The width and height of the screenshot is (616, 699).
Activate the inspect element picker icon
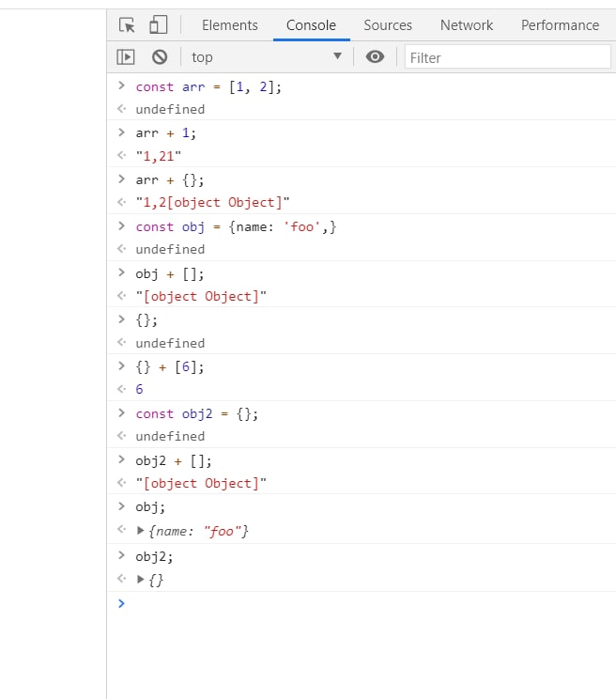[127, 25]
